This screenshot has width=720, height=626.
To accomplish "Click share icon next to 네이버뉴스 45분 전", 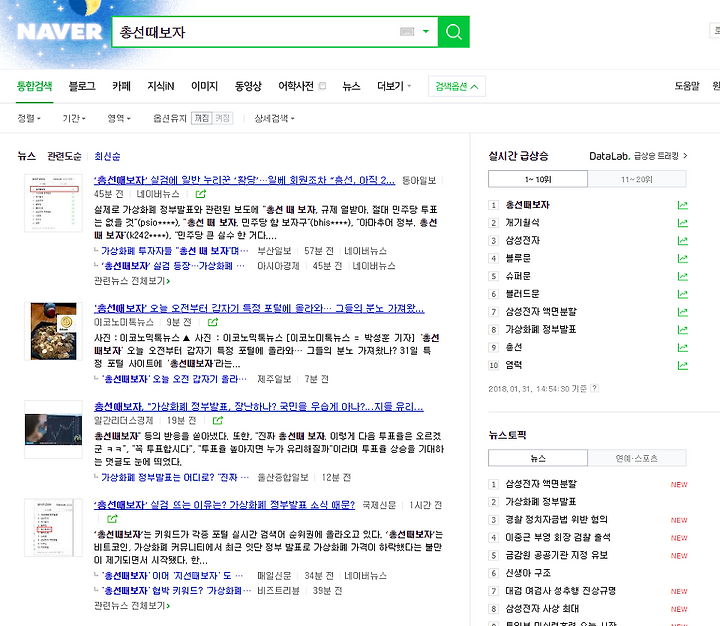I will pos(201,194).
